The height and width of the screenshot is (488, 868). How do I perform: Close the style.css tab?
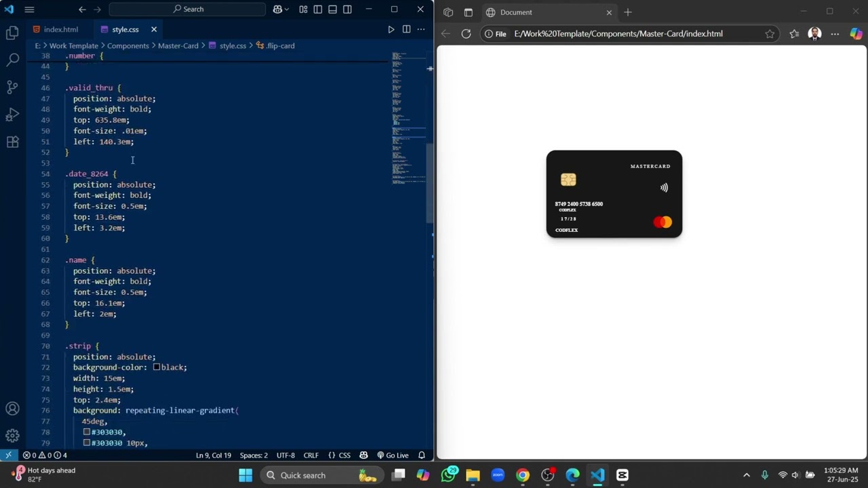[x=154, y=29]
